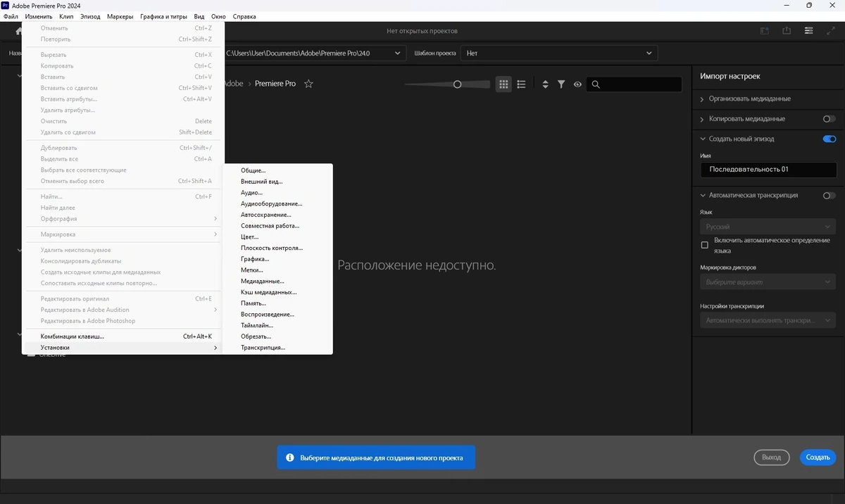Open the project location path dropdown
The width and height of the screenshot is (845, 504).
pyautogui.click(x=315, y=53)
